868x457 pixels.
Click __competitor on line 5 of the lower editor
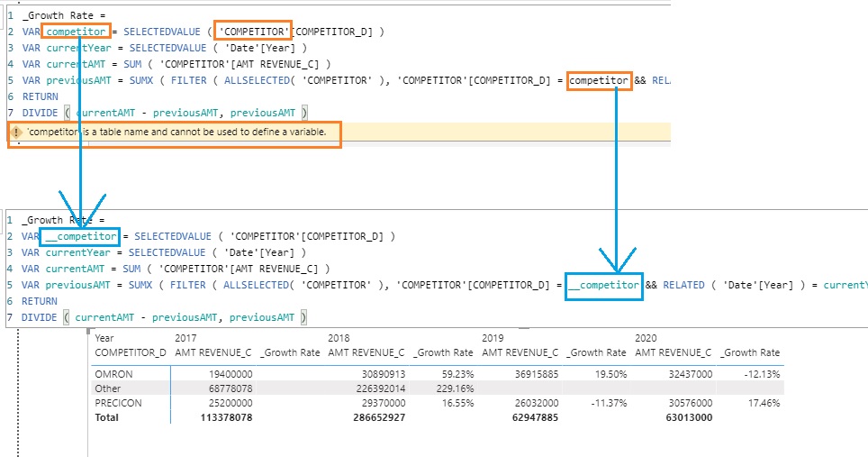603,285
